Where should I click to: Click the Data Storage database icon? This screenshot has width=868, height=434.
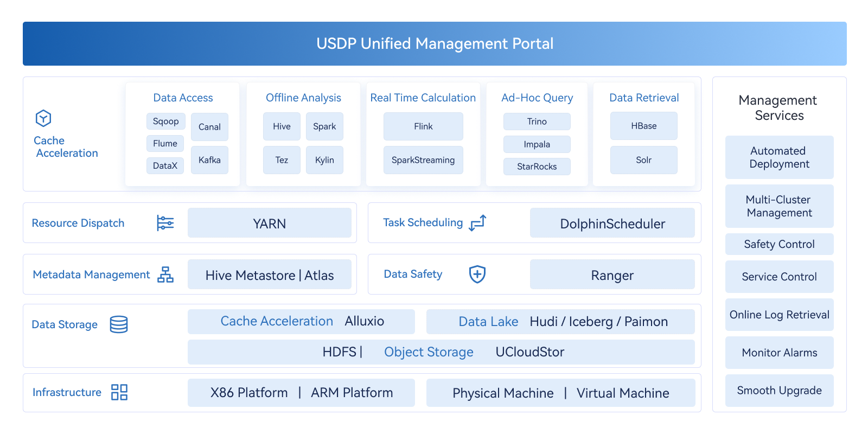(x=119, y=324)
